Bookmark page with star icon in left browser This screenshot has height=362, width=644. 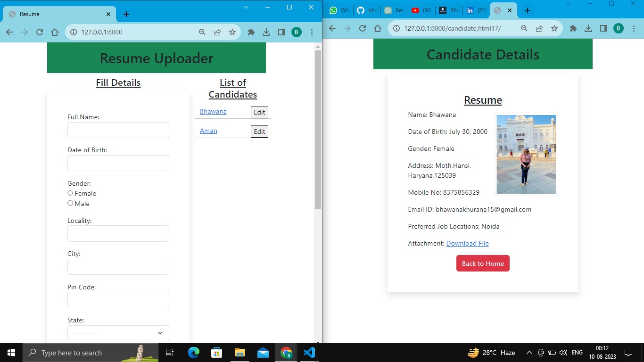coord(232,32)
